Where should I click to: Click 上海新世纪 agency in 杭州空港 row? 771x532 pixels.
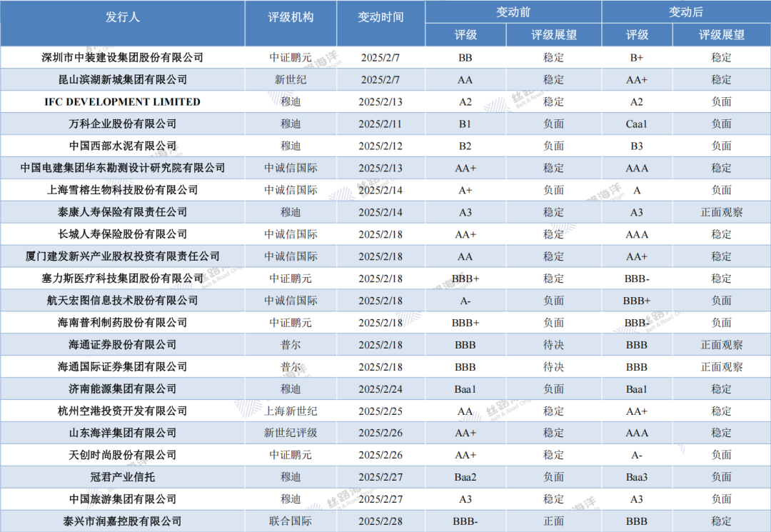tap(291, 411)
